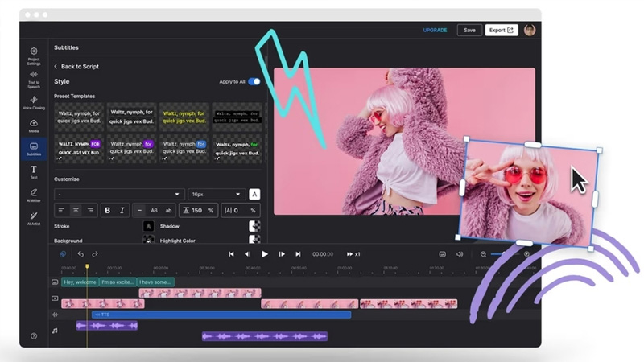Click the music track note icon
This screenshot has height=362, width=644.
point(55,331)
